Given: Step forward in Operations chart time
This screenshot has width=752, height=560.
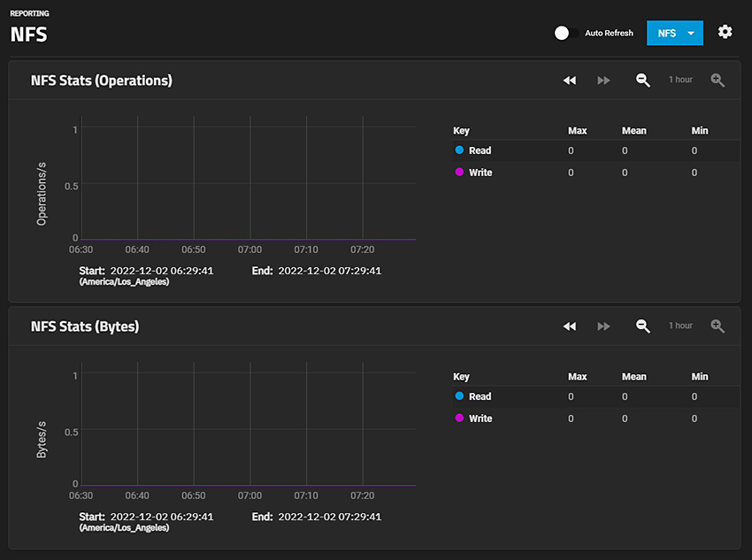Looking at the screenshot, I should click(603, 81).
